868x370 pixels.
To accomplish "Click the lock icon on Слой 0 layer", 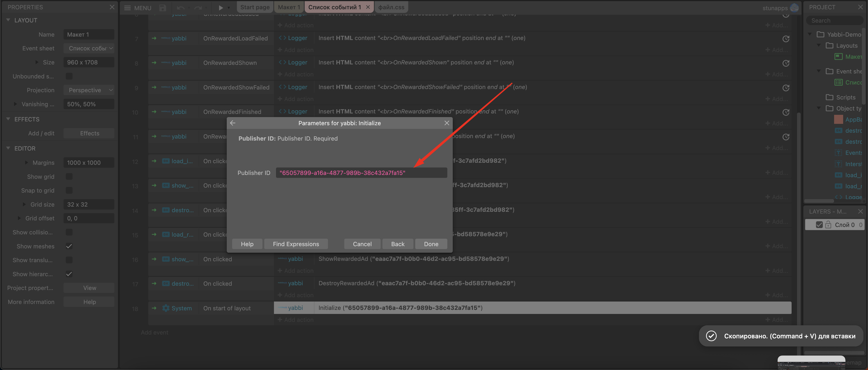I will 828,225.
